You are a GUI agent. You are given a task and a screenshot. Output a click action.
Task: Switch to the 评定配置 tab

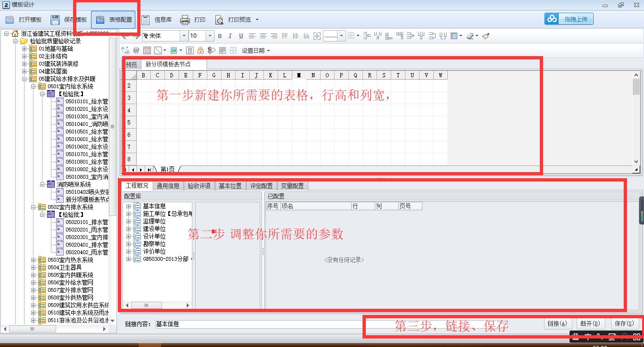point(261,186)
